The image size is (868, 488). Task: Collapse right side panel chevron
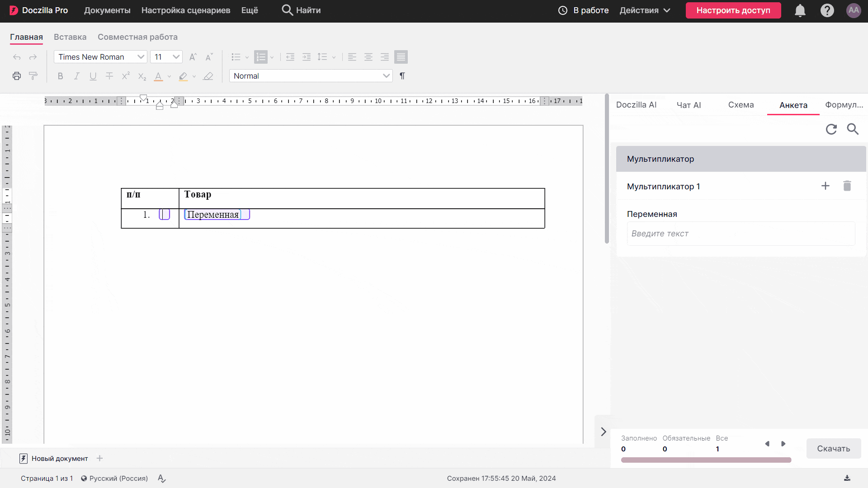pyautogui.click(x=603, y=432)
